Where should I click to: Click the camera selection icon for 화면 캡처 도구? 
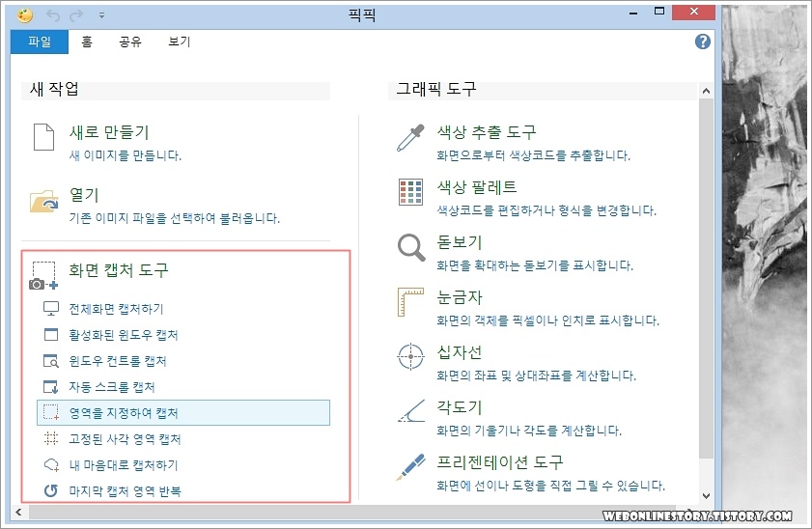coord(43,275)
